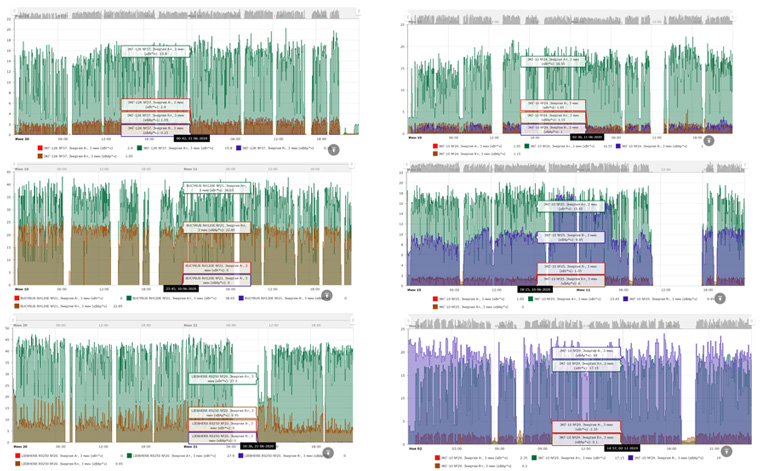Click the green tooltip in the ЭКГ-12К №37 chart

coord(154,51)
